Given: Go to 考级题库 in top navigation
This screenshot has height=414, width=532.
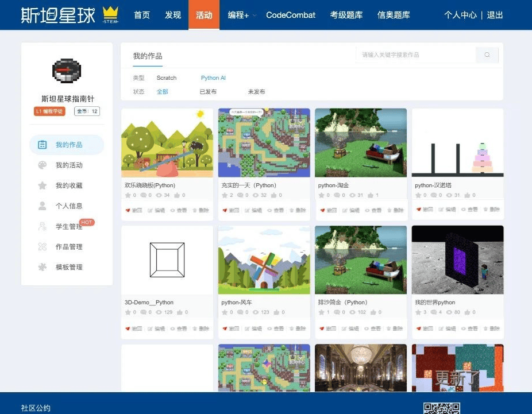Looking at the screenshot, I should point(346,15).
